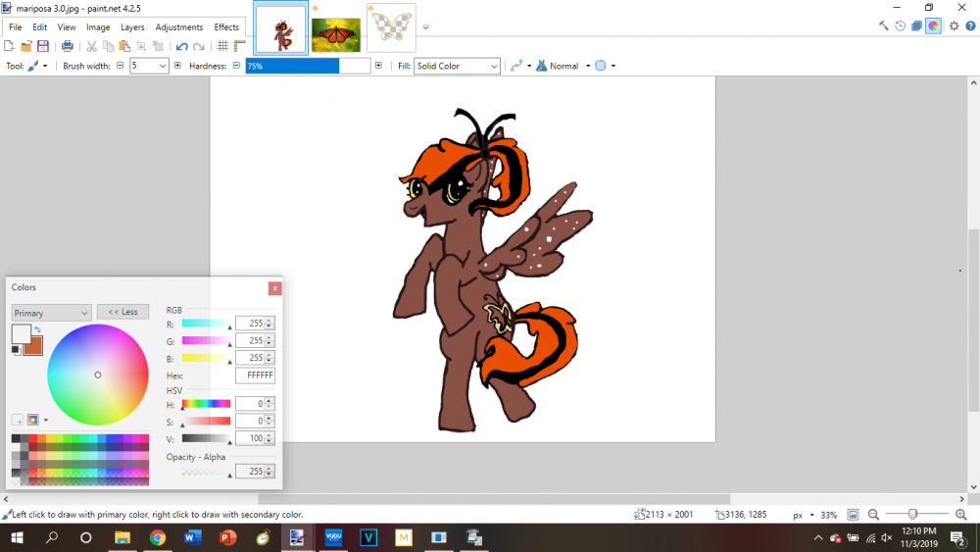
Task: Open the Effects menu
Action: [226, 26]
